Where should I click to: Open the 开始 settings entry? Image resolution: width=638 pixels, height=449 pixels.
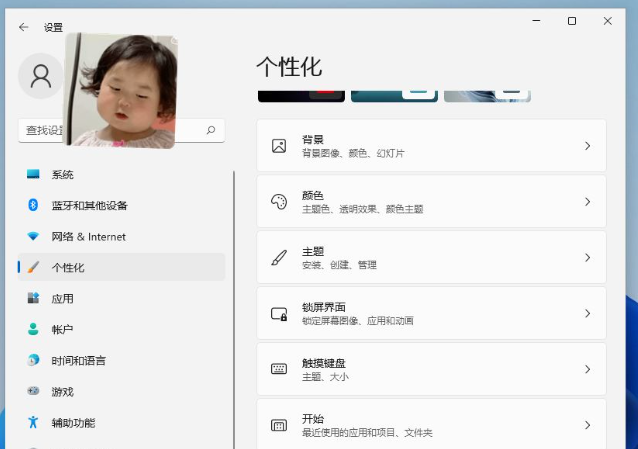click(431, 425)
